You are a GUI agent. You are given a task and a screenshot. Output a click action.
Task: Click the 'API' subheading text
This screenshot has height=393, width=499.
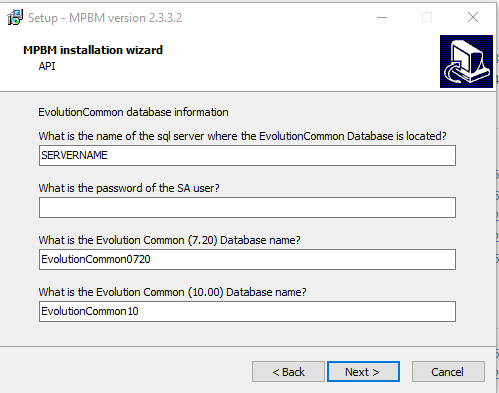pyautogui.click(x=47, y=66)
